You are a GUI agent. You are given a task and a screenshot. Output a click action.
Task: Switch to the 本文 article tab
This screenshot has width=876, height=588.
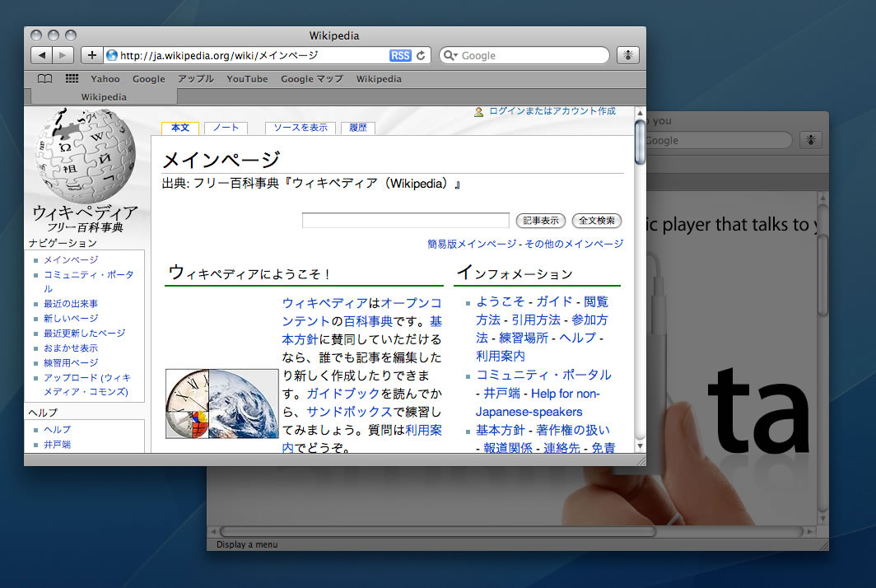179,128
